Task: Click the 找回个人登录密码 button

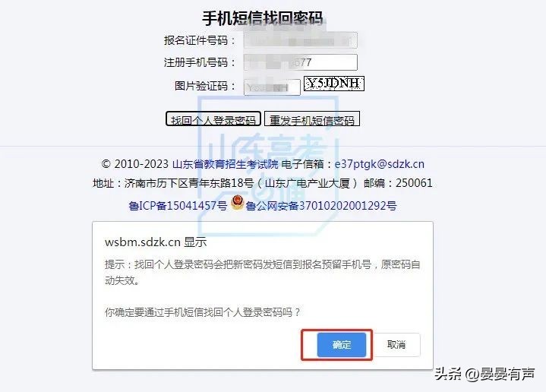Action: [213, 119]
